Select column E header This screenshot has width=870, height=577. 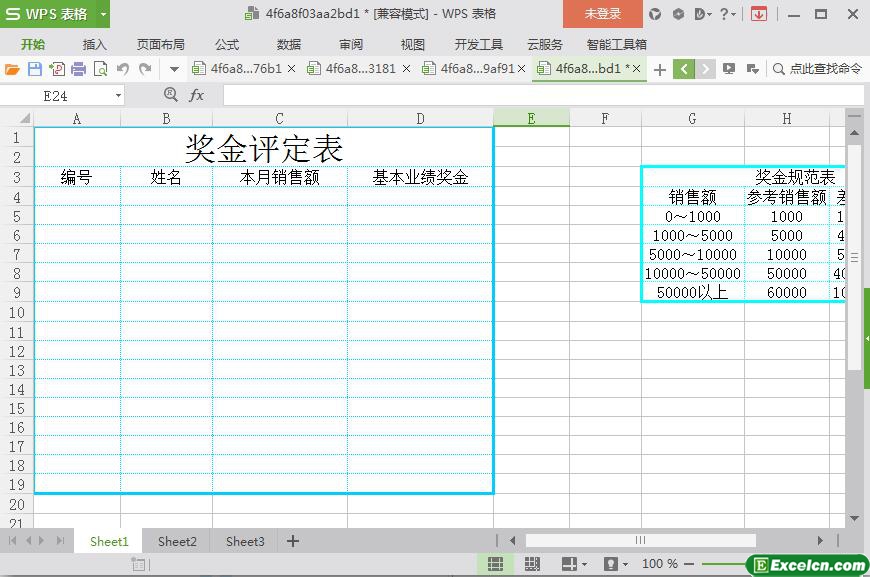[x=532, y=118]
